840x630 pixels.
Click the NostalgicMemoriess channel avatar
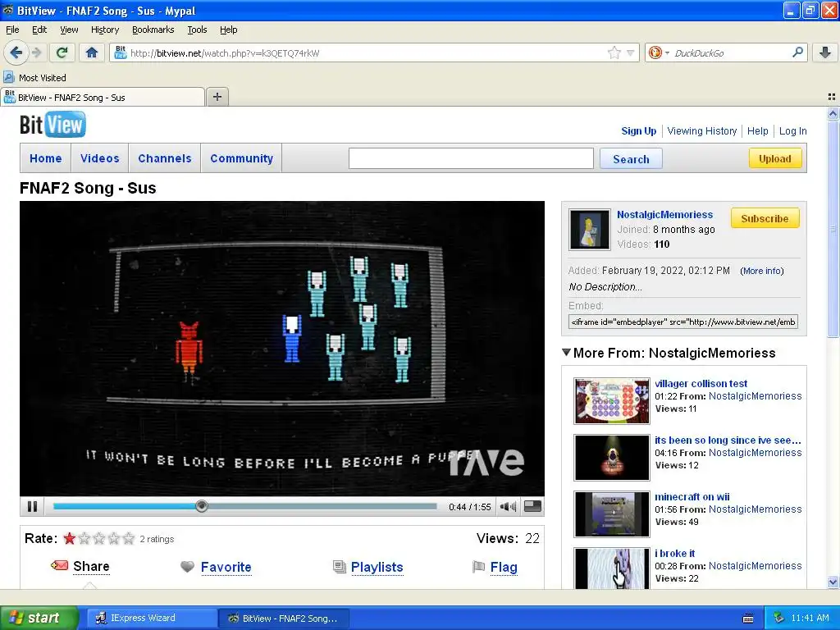(x=589, y=230)
